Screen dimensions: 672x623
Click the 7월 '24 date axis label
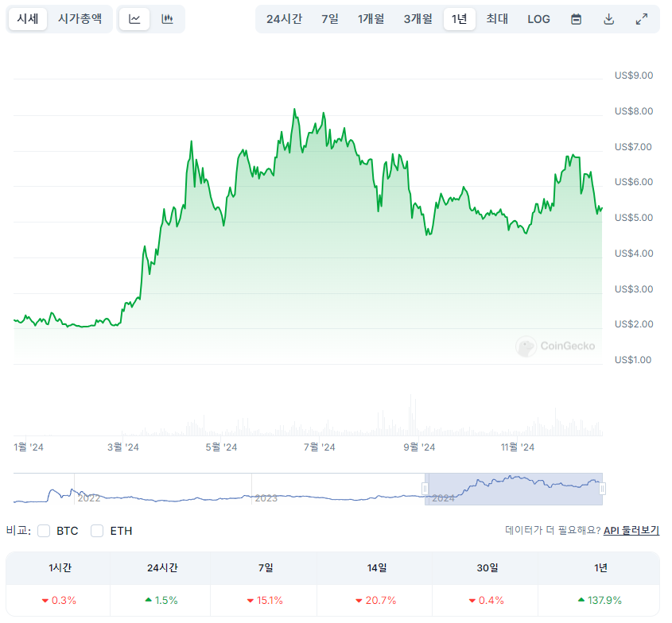pyautogui.click(x=319, y=447)
